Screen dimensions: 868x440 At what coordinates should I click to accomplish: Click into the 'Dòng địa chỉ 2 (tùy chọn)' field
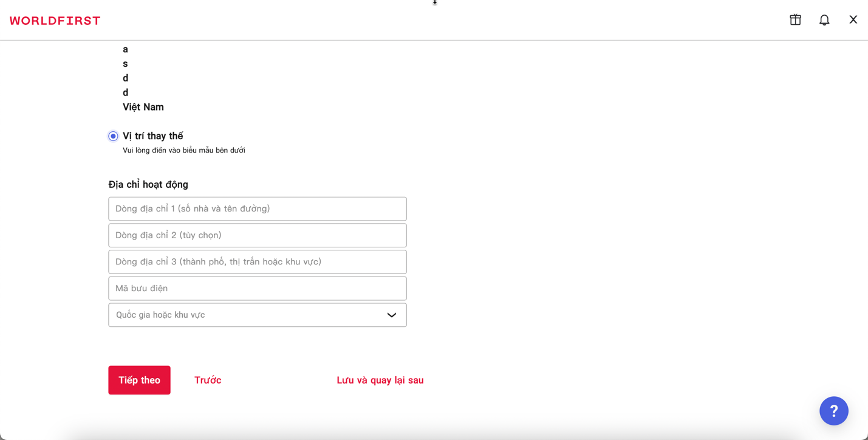(x=257, y=235)
